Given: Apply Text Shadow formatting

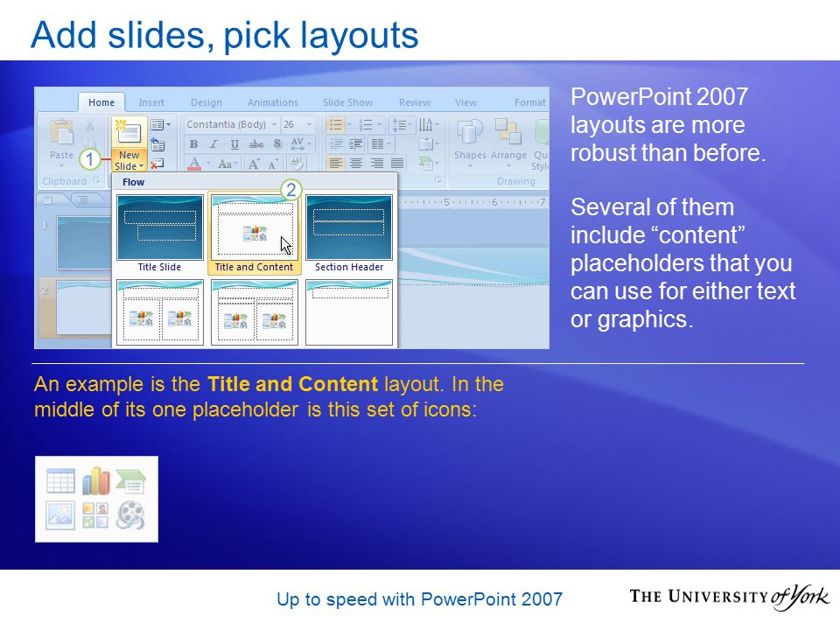Looking at the screenshot, I should [277, 143].
